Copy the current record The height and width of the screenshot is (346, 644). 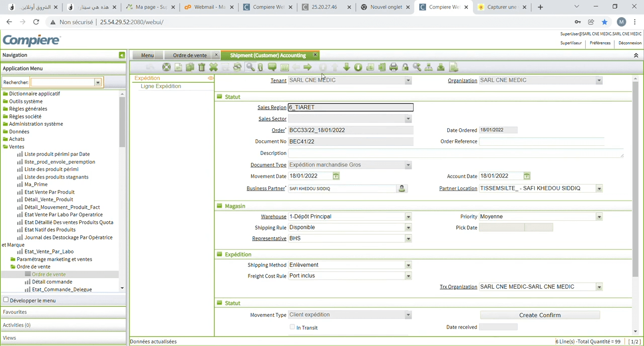pyautogui.click(x=190, y=67)
